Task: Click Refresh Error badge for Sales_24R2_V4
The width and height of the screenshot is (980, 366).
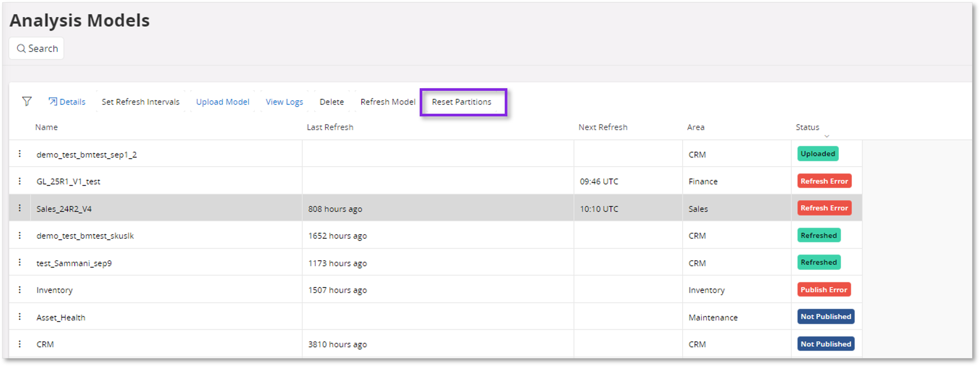Action: click(x=824, y=208)
